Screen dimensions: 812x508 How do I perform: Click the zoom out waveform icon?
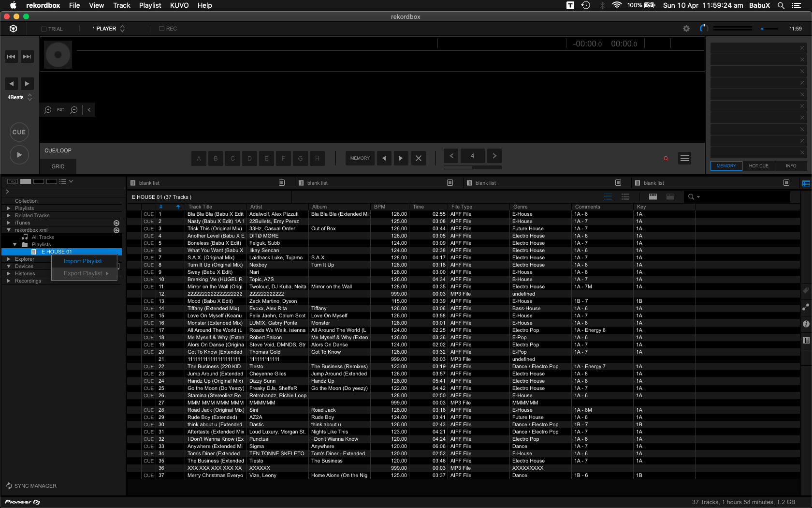click(x=74, y=110)
